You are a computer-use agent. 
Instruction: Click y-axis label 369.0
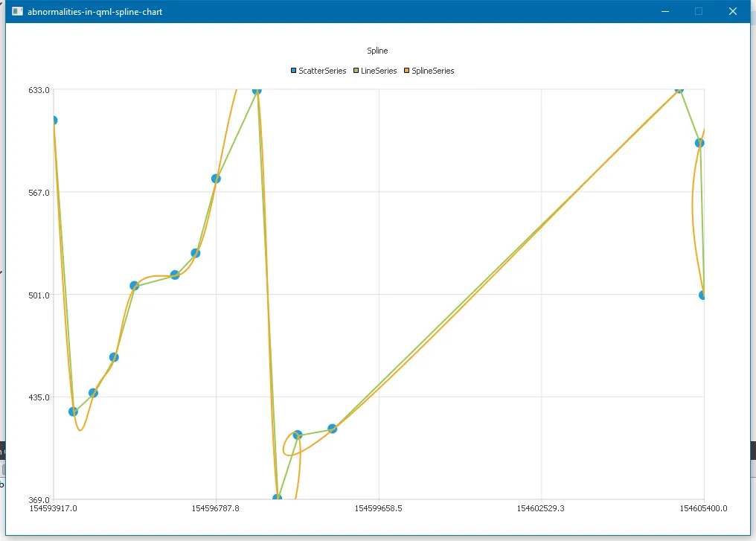point(39,500)
